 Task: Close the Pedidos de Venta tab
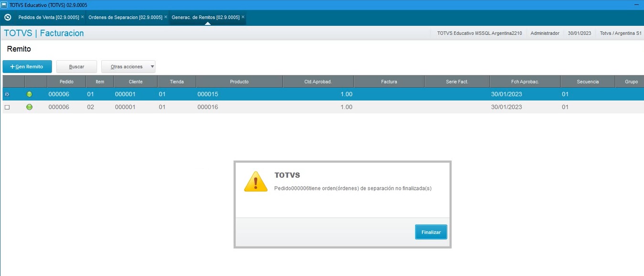pyautogui.click(x=83, y=17)
